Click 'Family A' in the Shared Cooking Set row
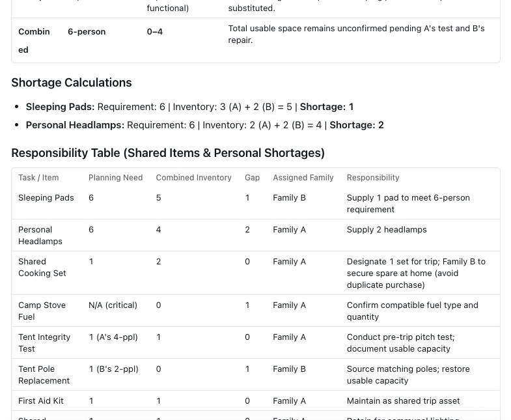511x420 pixels. pos(289,262)
